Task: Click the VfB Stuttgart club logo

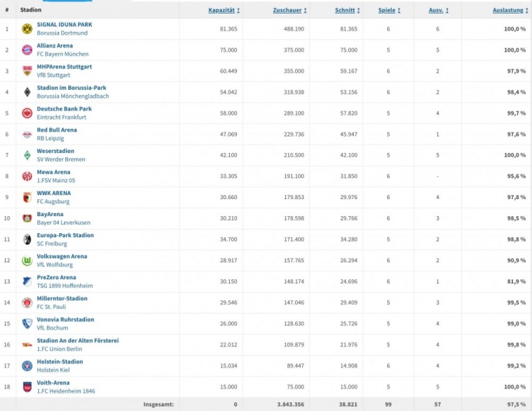Action: tap(27, 71)
